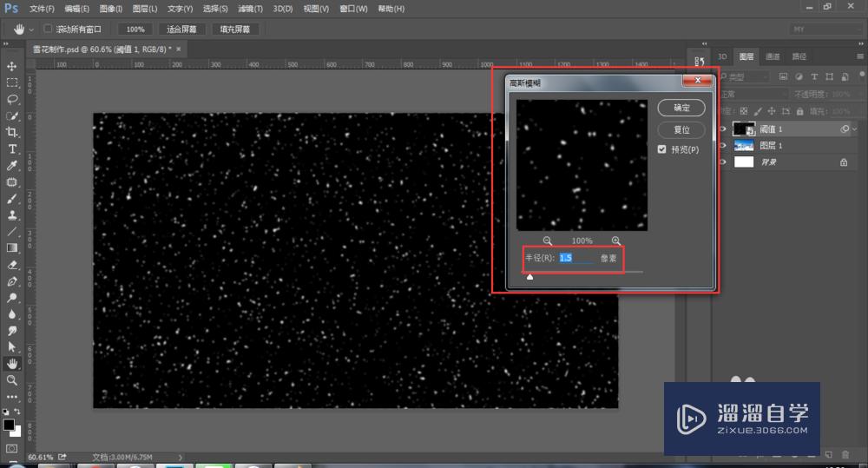Expand the left toolbar double-arrow

pos(5,44)
